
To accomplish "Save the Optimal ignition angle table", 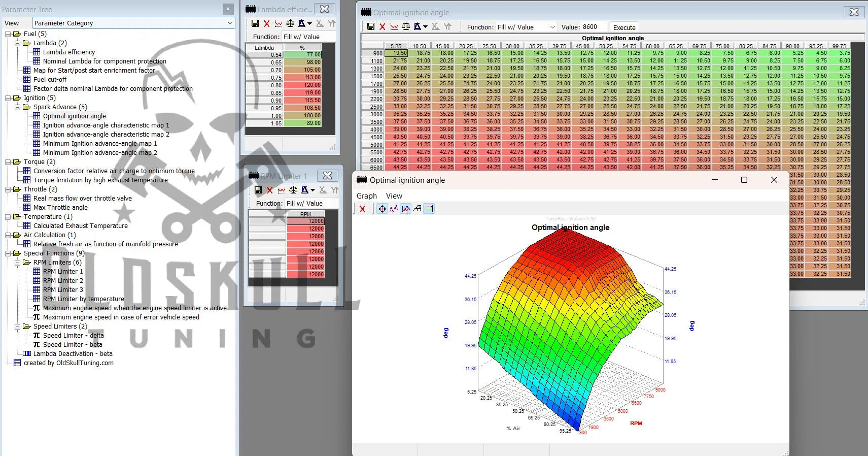I will point(371,27).
